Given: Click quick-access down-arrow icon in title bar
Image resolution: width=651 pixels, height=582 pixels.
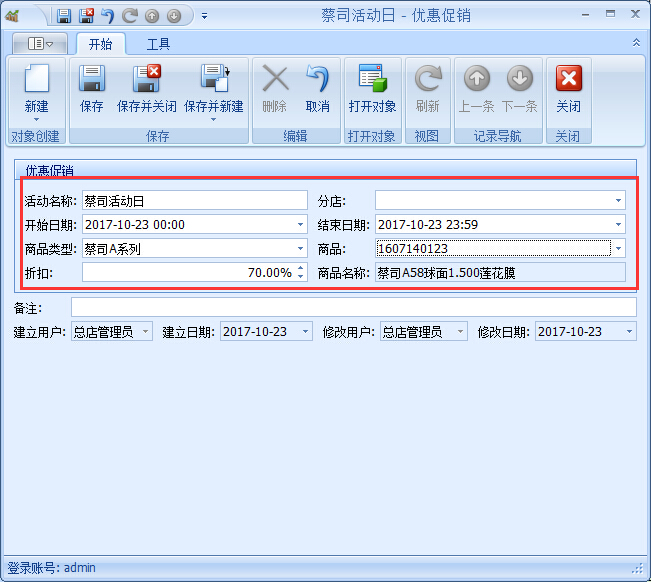Looking at the screenshot, I should click(174, 16).
